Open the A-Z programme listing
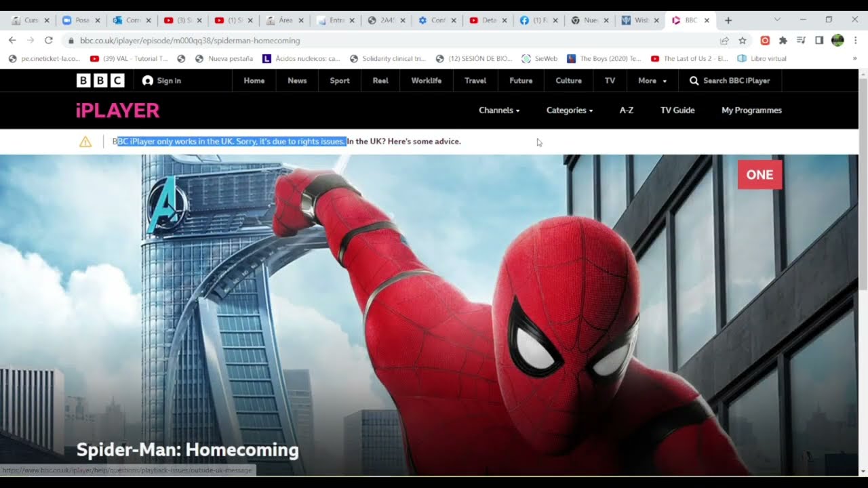868x488 pixels. pyautogui.click(x=627, y=110)
